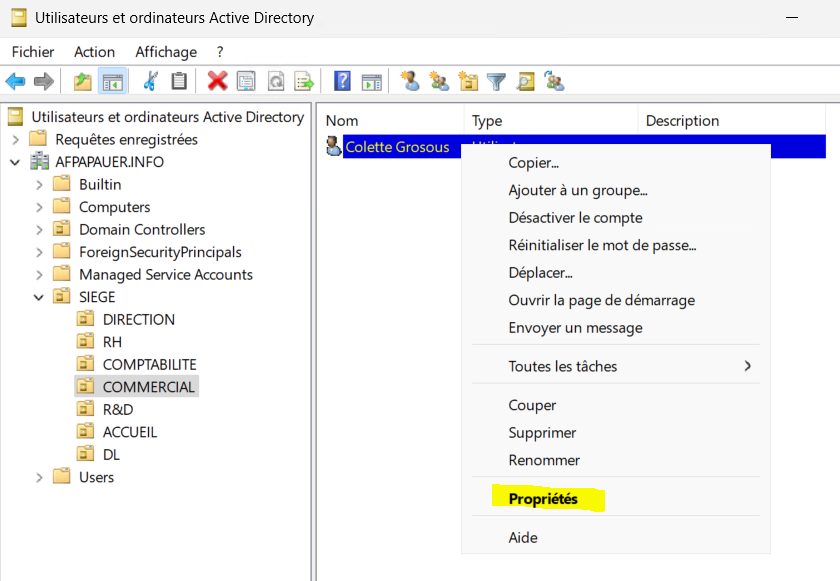Click the Find objects magnifier icon
Image resolution: width=840 pixels, height=581 pixels.
[x=526, y=81]
